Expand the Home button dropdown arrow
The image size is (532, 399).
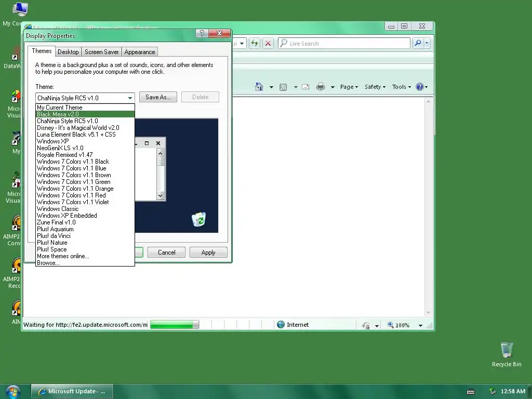pyautogui.click(x=271, y=87)
